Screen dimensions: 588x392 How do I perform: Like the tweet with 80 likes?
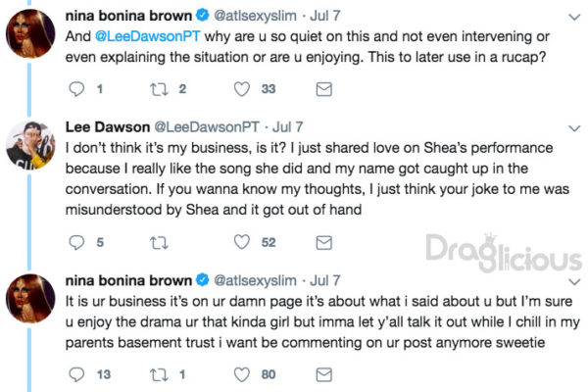point(242,374)
